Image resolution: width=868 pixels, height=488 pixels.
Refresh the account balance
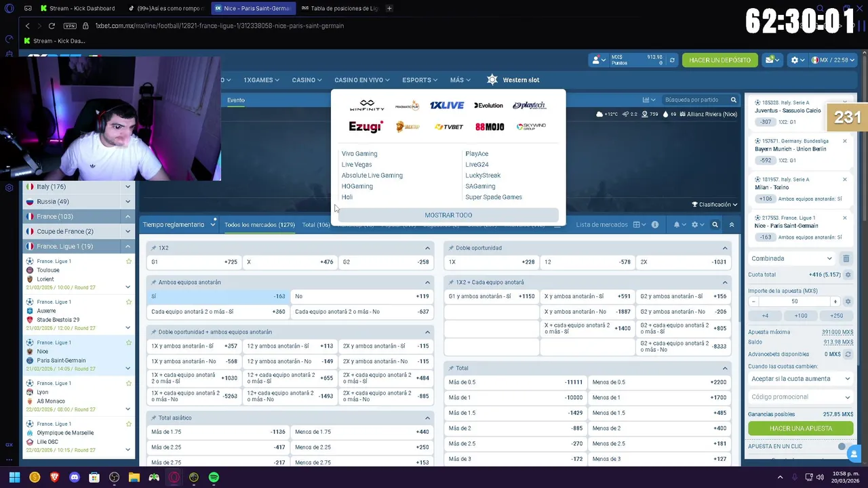(672, 60)
